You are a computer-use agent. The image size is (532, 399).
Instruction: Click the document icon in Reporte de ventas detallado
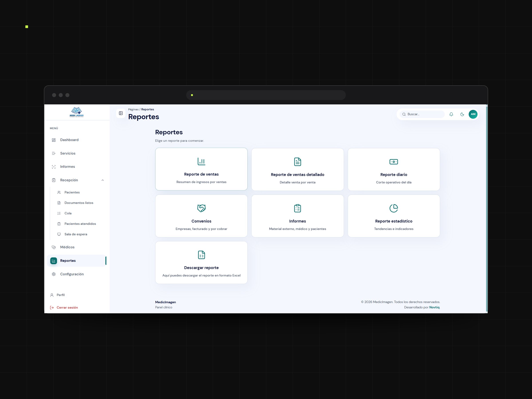click(297, 162)
